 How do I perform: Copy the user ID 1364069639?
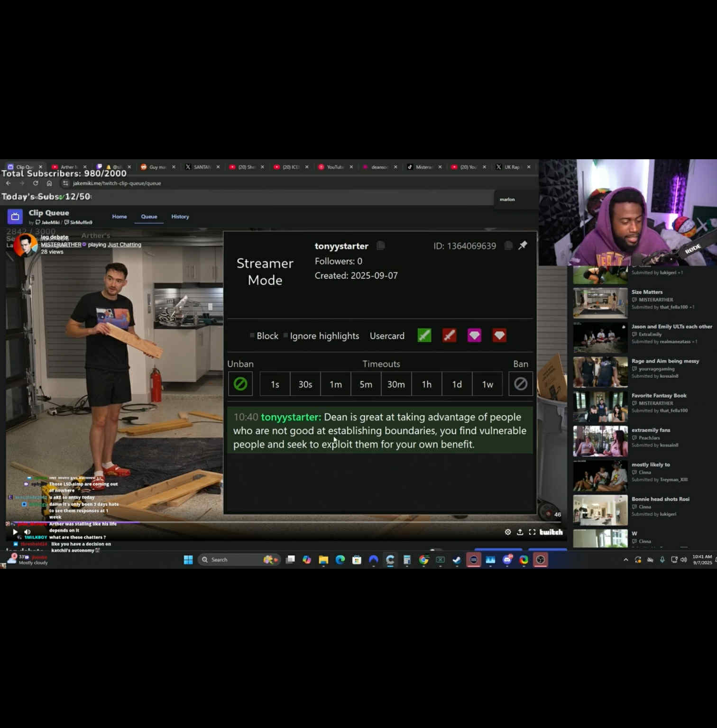(x=508, y=246)
